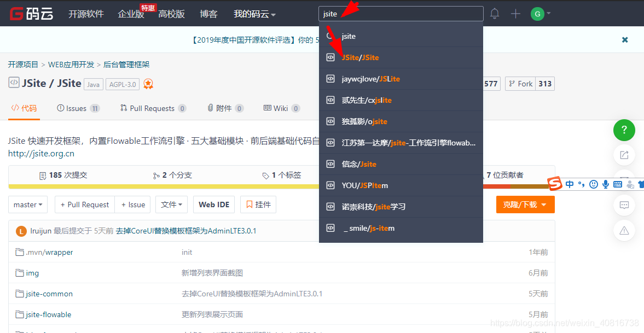
Task: Open 高校版 nav item
Action: point(172,14)
